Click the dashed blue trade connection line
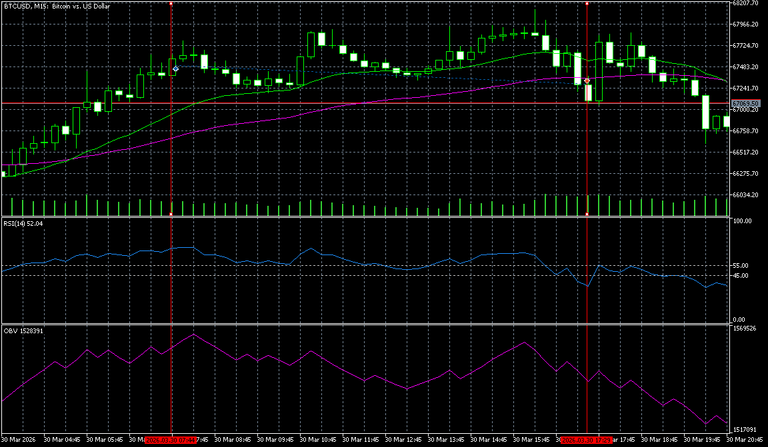The height and width of the screenshot is (447, 768). point(382,74)
